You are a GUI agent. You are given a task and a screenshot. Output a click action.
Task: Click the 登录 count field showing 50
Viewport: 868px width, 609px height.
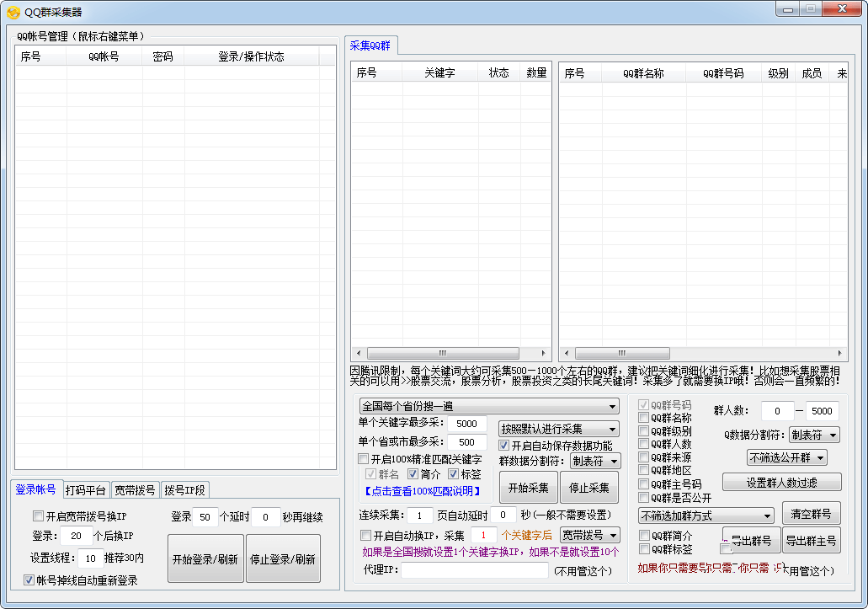(x=205, y=516)
